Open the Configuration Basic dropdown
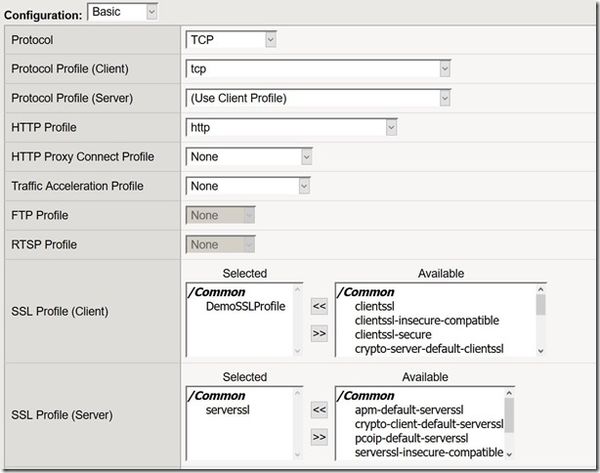Image resolution: width=600 pixels, height=473 pixels. [123, 11]
